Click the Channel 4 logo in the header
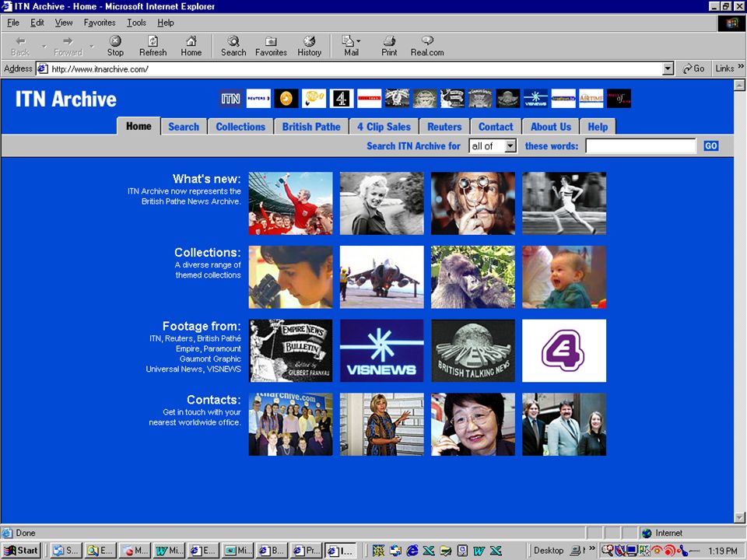 coord(341,99)
